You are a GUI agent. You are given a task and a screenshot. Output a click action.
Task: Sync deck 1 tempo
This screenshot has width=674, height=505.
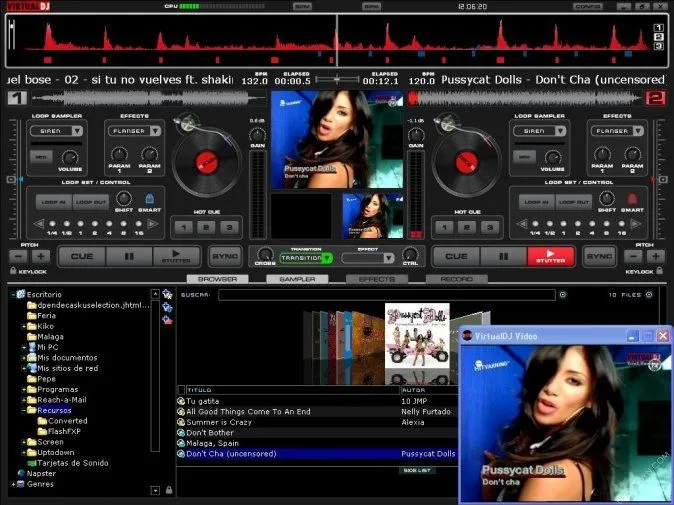pos(225,257)
